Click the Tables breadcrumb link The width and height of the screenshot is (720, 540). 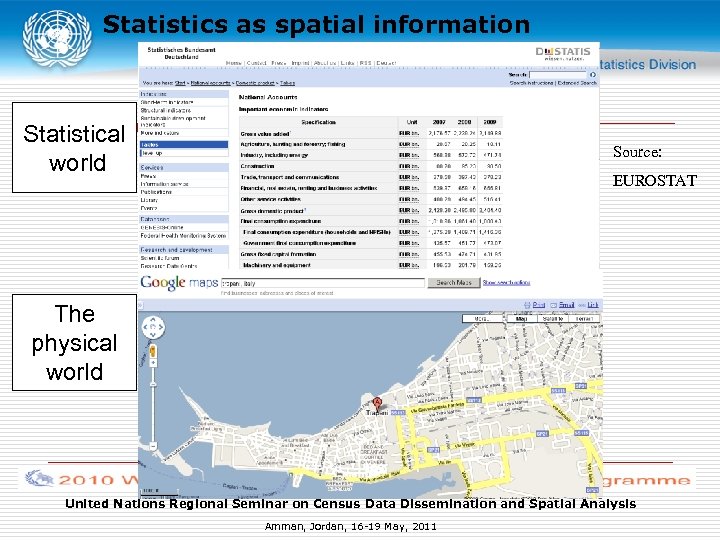pyautogui.click(x=287, y=83)
